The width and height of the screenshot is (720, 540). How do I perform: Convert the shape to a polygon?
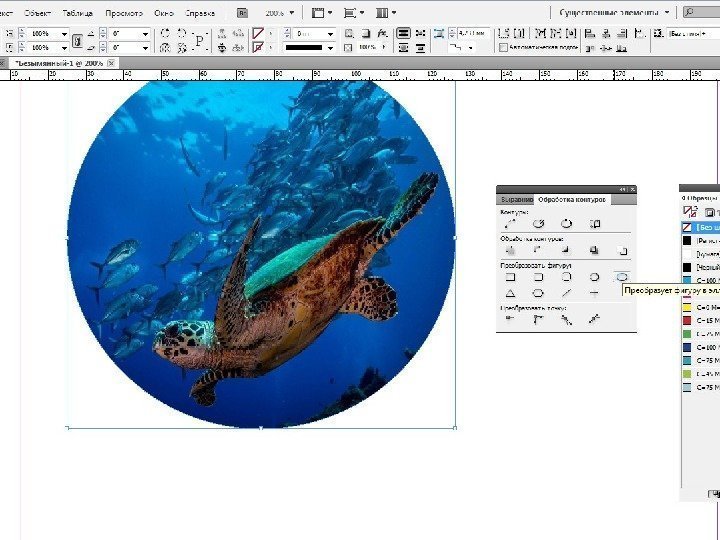[538, 293]
